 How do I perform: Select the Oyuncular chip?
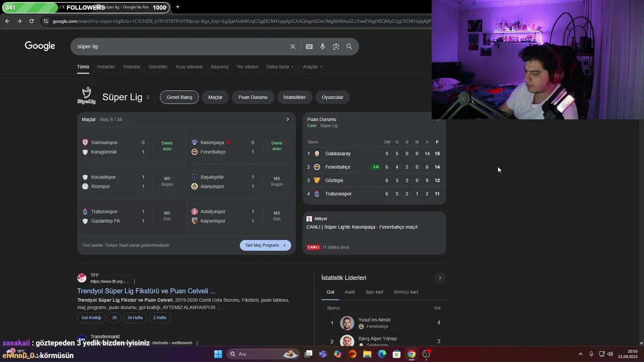333,97
